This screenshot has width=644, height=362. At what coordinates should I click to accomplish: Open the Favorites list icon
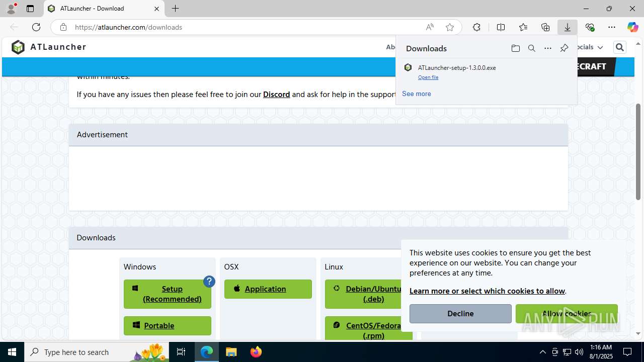coord(523,27)
